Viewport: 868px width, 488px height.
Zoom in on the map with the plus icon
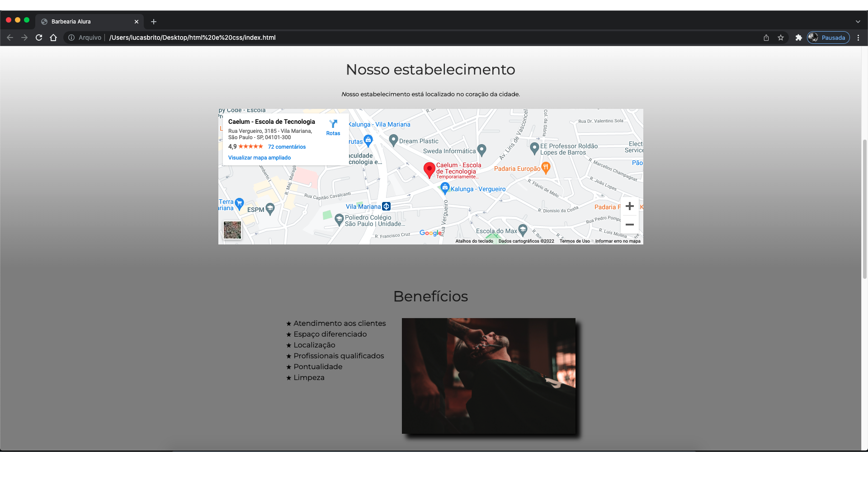630,206
